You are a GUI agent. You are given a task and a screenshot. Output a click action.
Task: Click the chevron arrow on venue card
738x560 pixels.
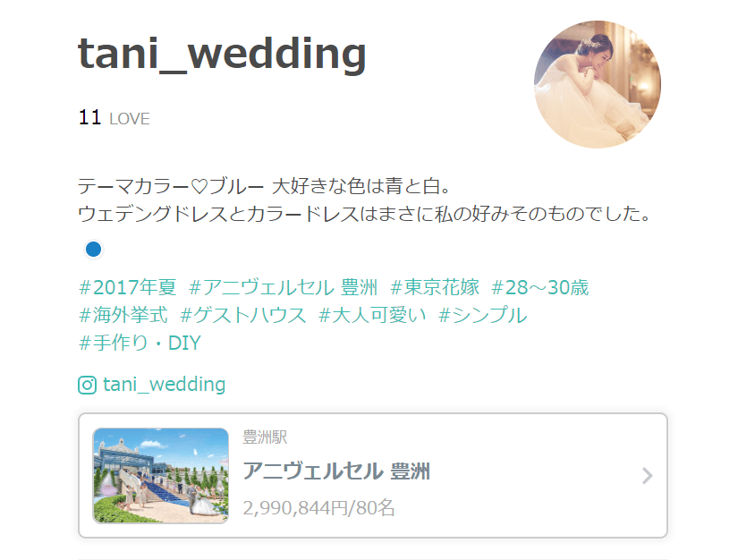pyautogui.click(x=648, y=476)
